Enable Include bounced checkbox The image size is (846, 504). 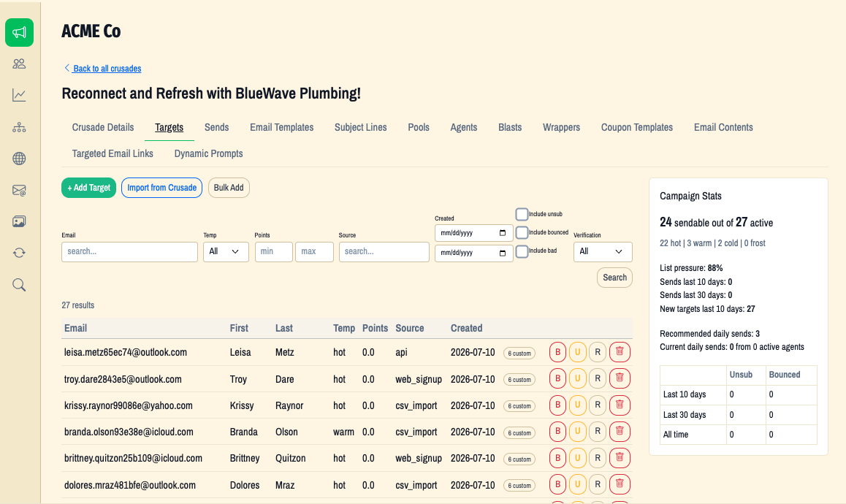(x=522, y=232)
